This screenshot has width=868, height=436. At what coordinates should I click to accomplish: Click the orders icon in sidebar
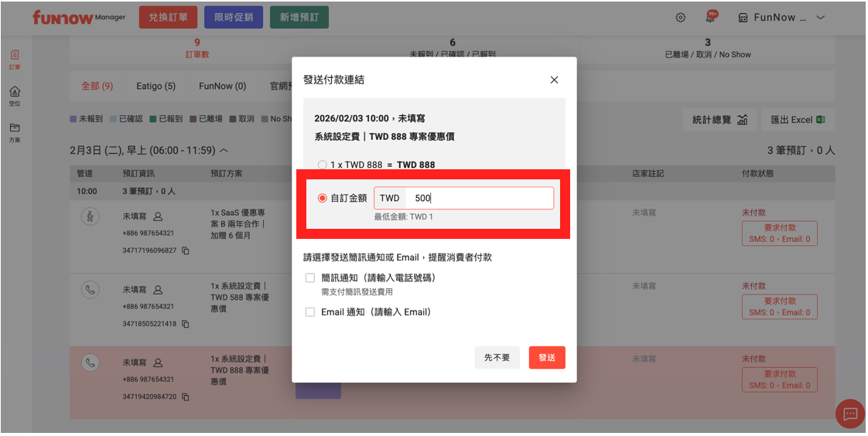pyautogui.click(x=15, y=56)
